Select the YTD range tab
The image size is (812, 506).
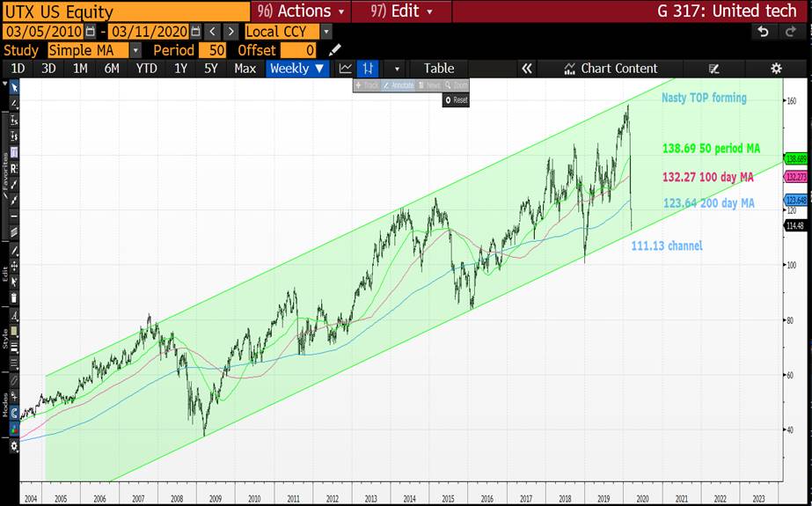point(147,69)
